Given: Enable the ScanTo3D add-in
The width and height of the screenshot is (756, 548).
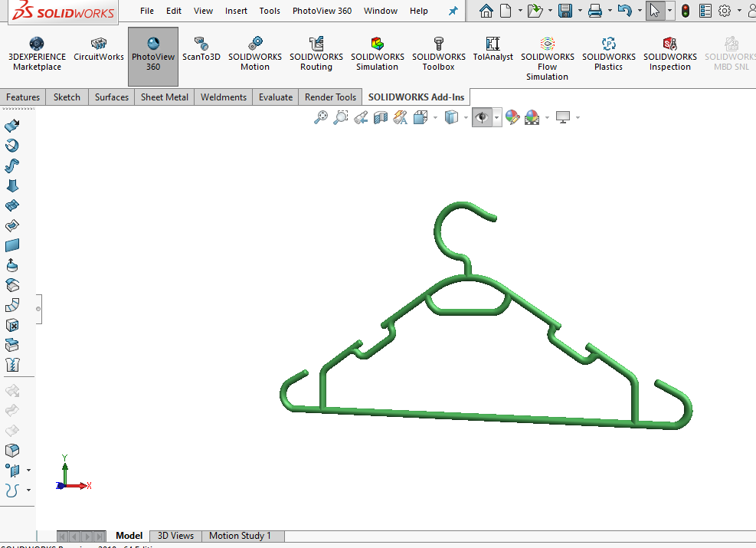Looking at the screenshot, I should tap(201, 49).
